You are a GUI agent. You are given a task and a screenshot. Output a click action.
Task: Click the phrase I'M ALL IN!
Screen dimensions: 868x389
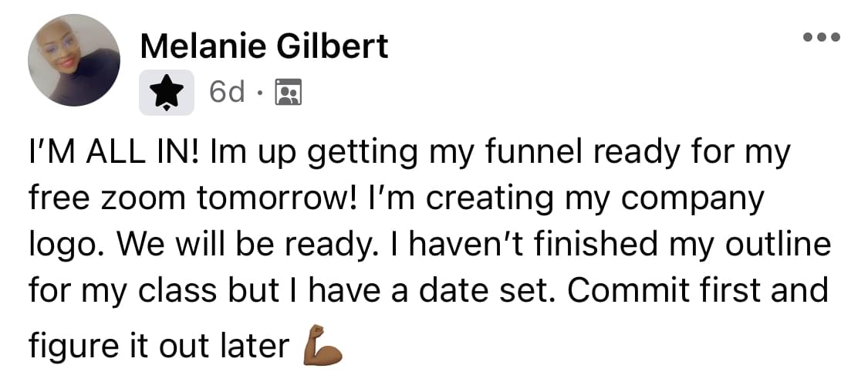[116, 152]
